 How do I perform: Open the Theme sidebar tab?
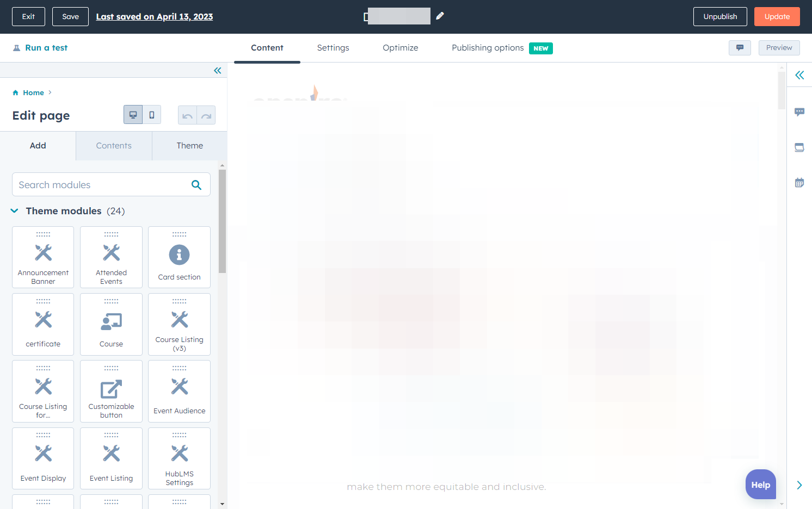click(189, 146)
